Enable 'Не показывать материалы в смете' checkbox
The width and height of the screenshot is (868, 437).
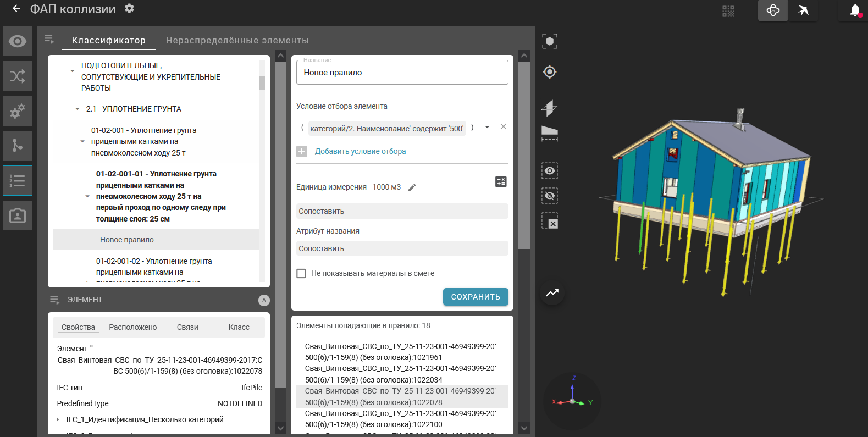[301, 273]
